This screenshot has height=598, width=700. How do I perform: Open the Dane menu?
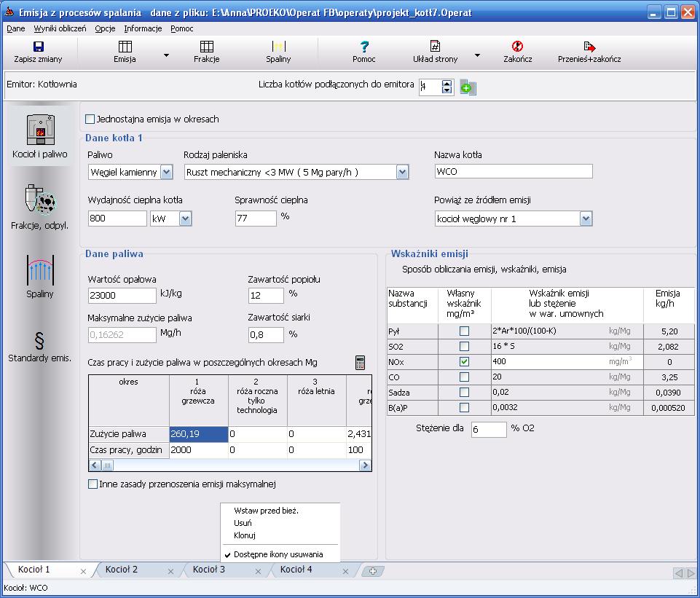point(15,28)
